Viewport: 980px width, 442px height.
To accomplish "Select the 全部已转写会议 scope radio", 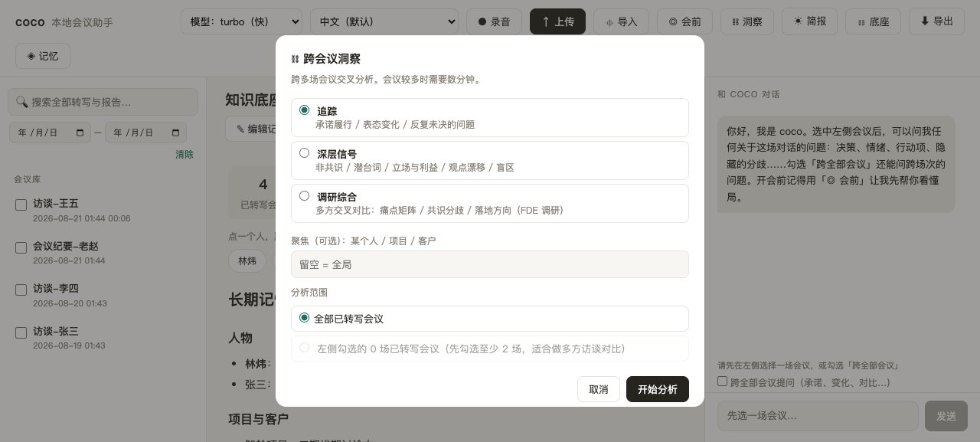I will click(305, 318).
